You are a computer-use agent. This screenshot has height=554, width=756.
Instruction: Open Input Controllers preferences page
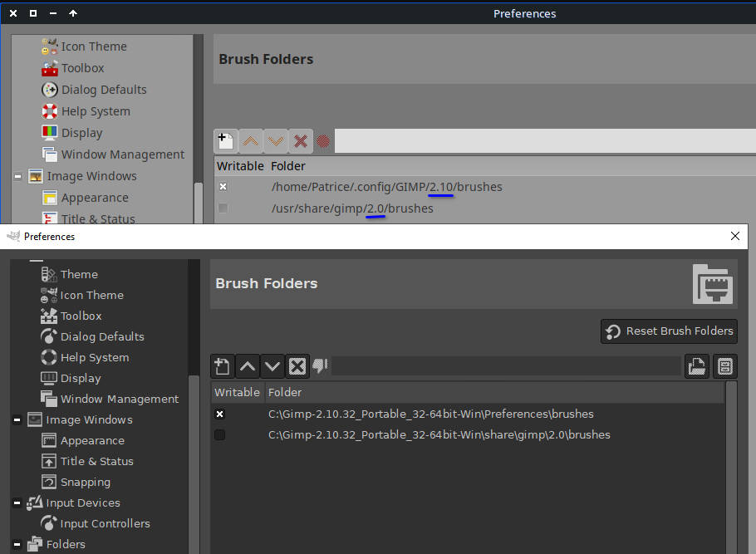click(x=105, y=524)
